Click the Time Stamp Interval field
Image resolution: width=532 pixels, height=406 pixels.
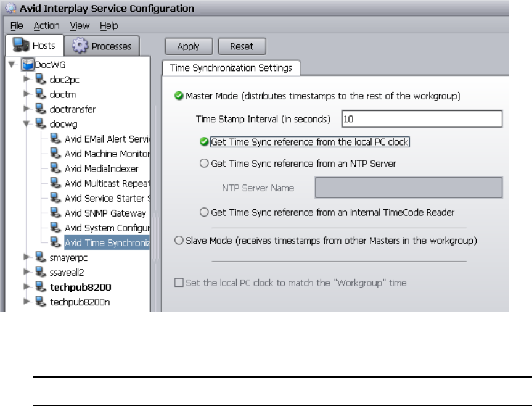click(422, 119)
